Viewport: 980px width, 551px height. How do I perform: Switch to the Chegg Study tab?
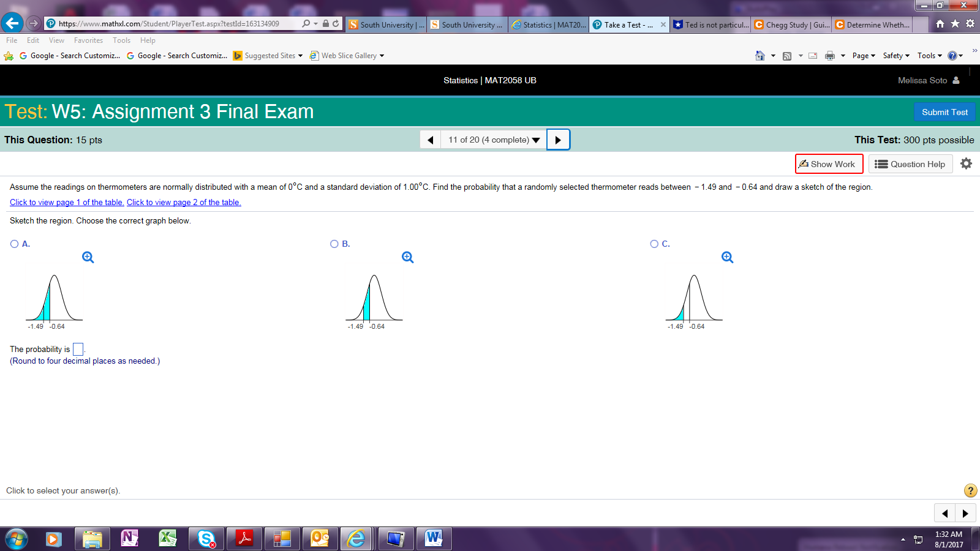point(791,24)
